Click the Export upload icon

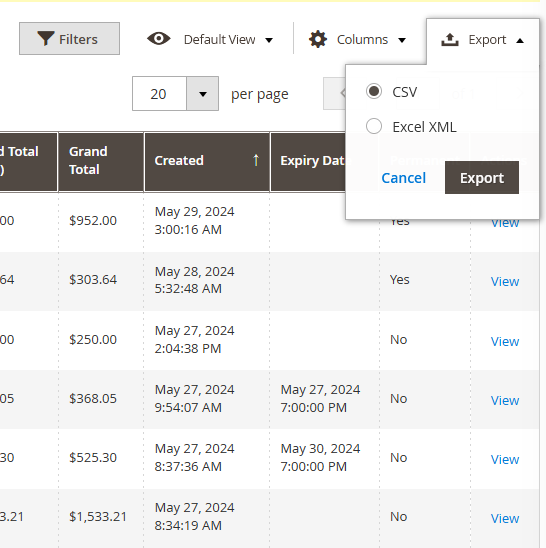point(450,40)
